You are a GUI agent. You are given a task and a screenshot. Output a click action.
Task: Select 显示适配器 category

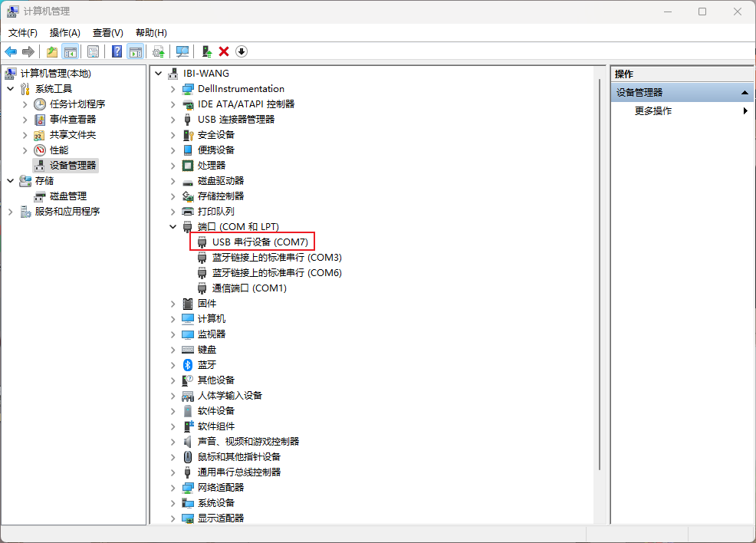point(221,518)
